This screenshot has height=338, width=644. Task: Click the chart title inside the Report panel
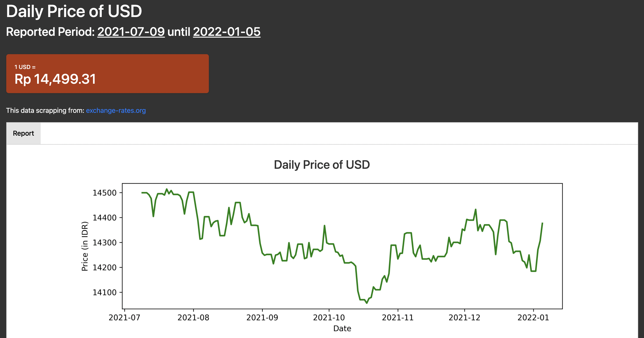coord(322,165)
